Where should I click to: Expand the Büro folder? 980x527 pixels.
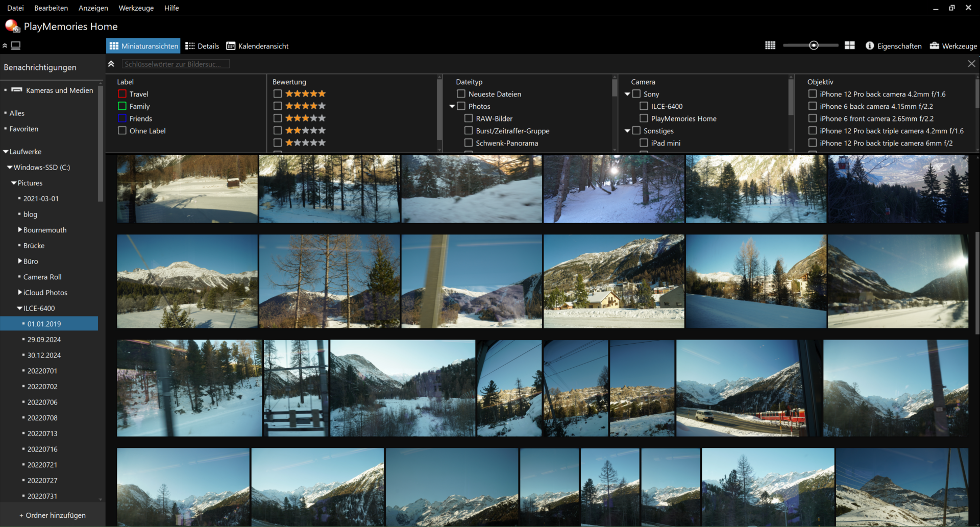(x=20, y=261)
